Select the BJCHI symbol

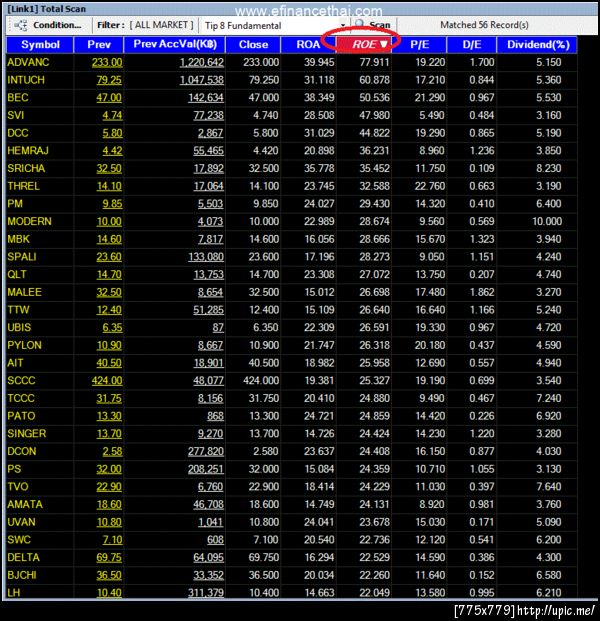[x=22, y=575]
